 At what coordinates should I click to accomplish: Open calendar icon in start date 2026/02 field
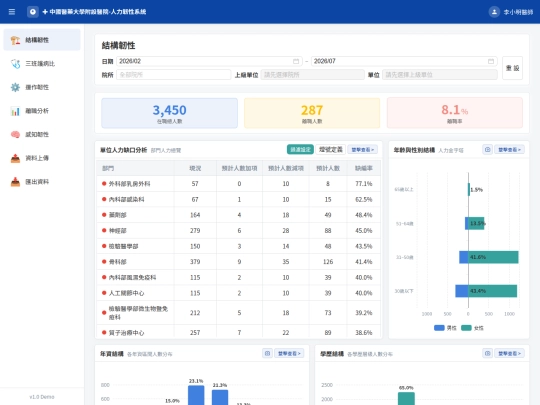[x=296, y=61]
